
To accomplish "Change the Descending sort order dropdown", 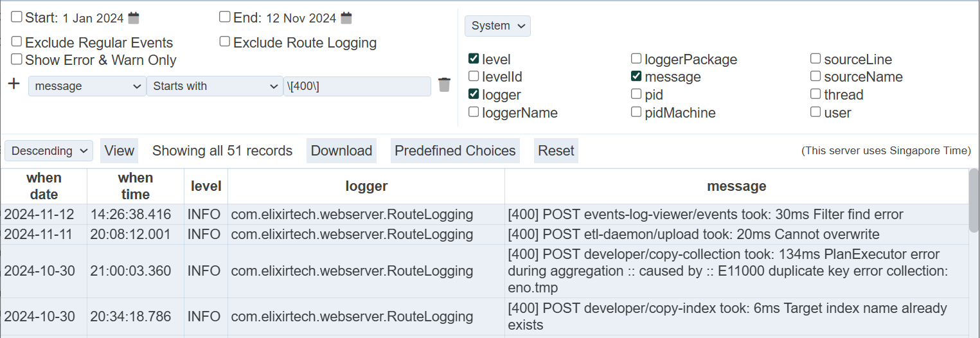I will (49, 151).
